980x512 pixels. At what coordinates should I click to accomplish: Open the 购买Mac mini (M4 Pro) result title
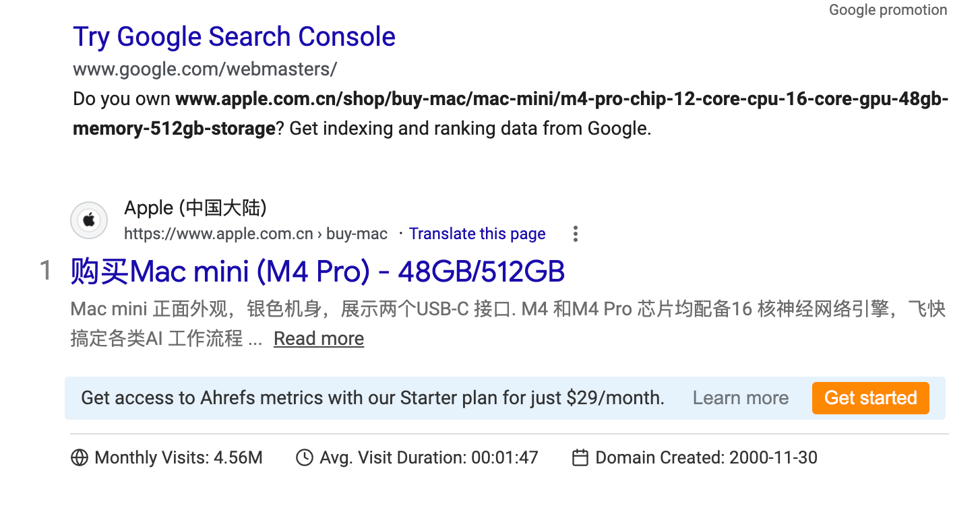tap(317, 271)
